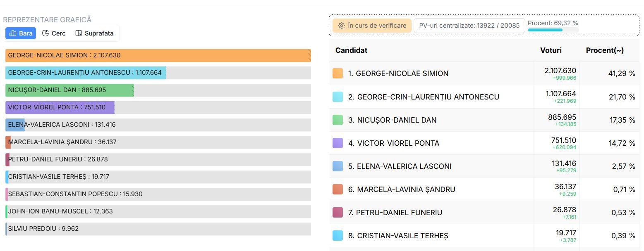Click the cyan swatch for Antonescu
The width and height of the screenshot is (644, 251).
click(x=338, y=97)
